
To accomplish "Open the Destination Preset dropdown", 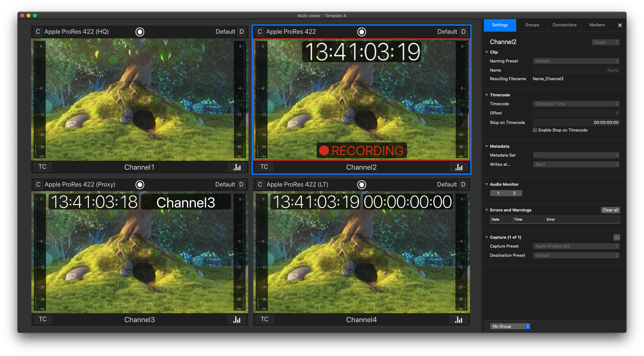I will click(576, 255).
